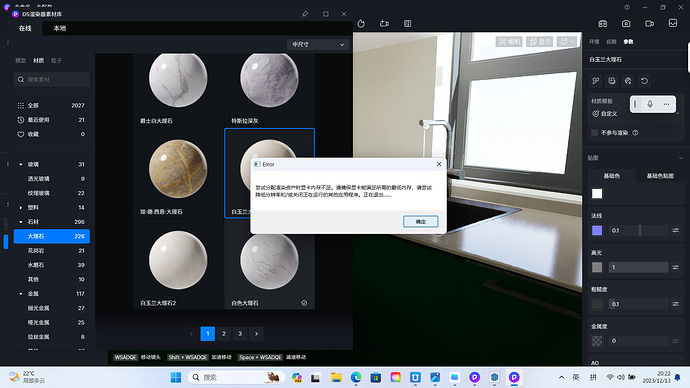Open Windows Start menu
The width and height of the screenshot is (690, 388).
click(x=176, y=377)
